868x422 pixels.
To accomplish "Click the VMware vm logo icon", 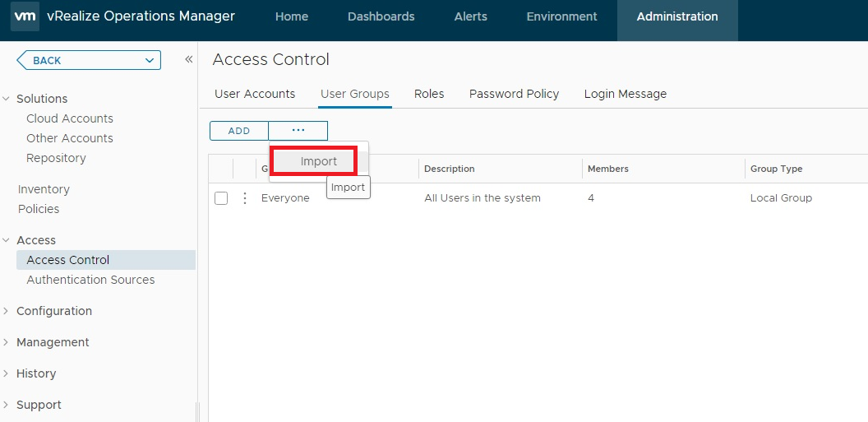I will click(25, 16).
